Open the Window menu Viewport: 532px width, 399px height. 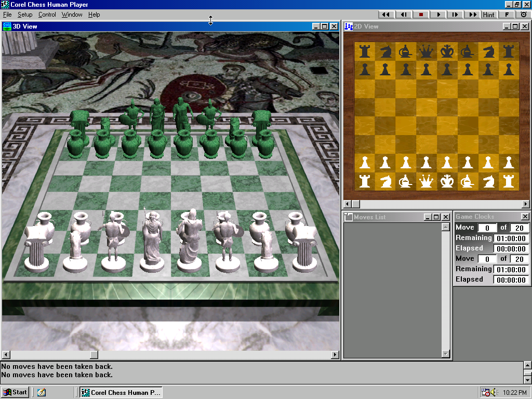[x=72, y=15]
